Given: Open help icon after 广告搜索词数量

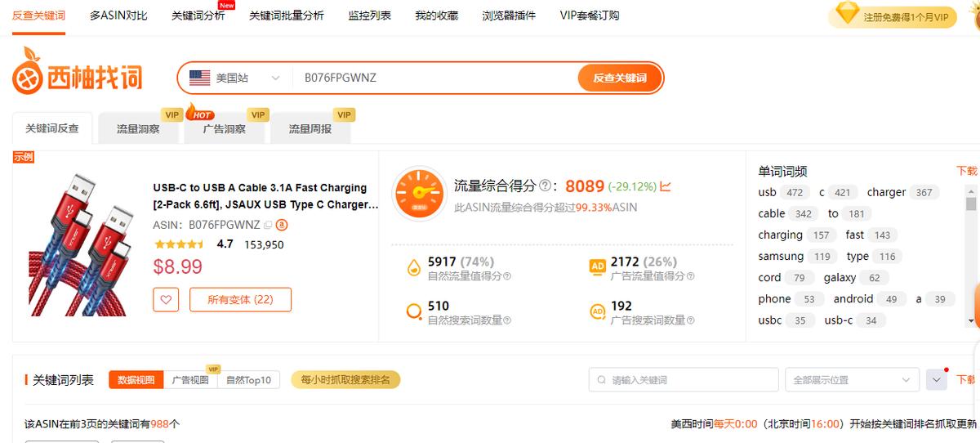Looking at the screenshot, I should click(690, 320).
